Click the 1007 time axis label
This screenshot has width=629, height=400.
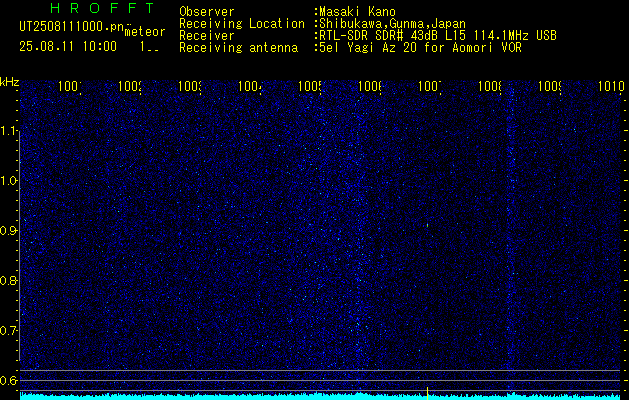tap(430, 86)
